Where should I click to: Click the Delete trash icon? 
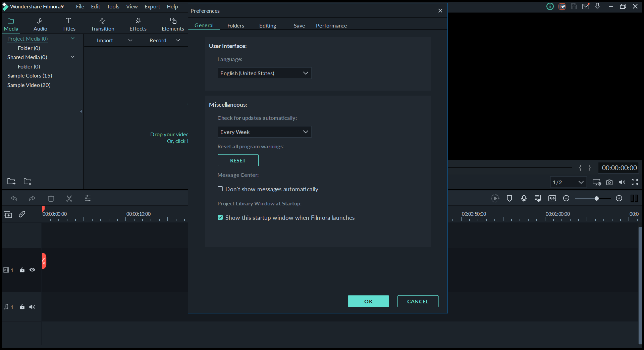pos(51,198)
